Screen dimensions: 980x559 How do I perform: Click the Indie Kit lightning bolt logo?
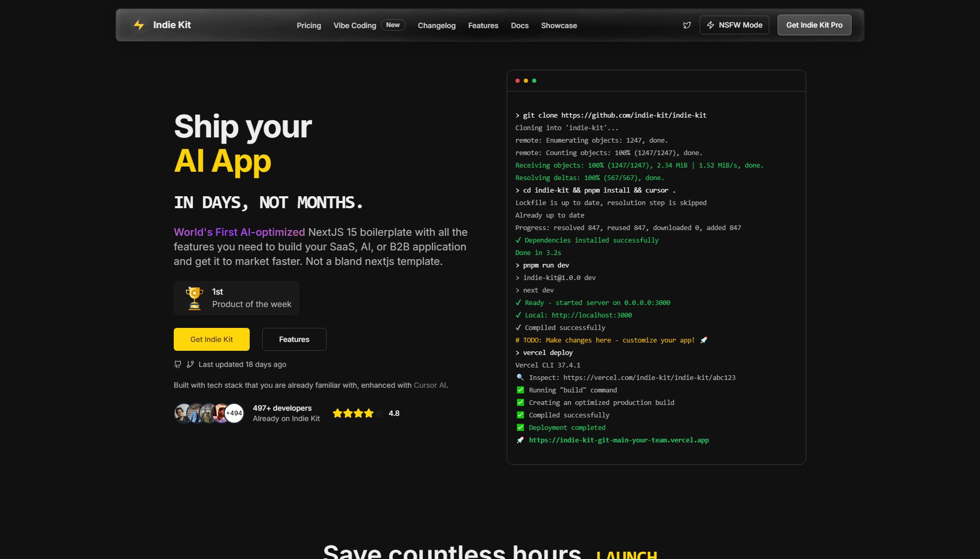[139, 25]
